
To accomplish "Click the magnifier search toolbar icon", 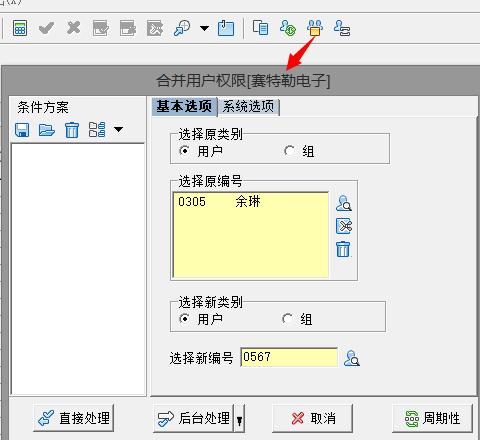I will point(182,28).
